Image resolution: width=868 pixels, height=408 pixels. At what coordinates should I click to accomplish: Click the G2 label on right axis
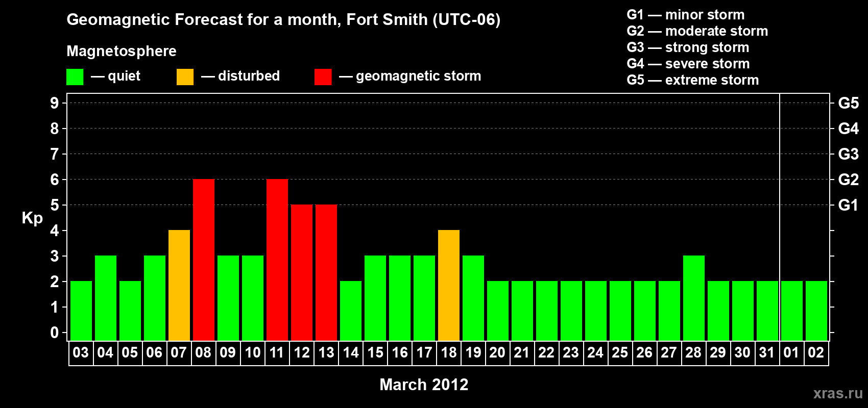(x=849, y=180)
